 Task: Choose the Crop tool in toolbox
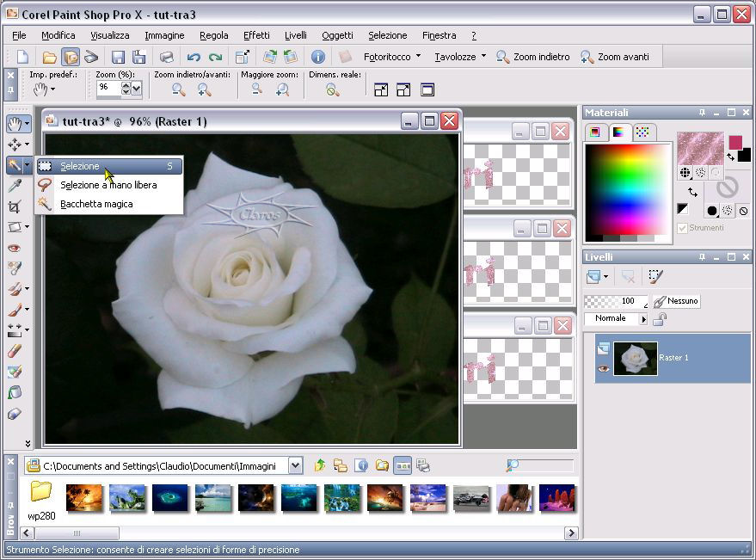tap(15, 206)
